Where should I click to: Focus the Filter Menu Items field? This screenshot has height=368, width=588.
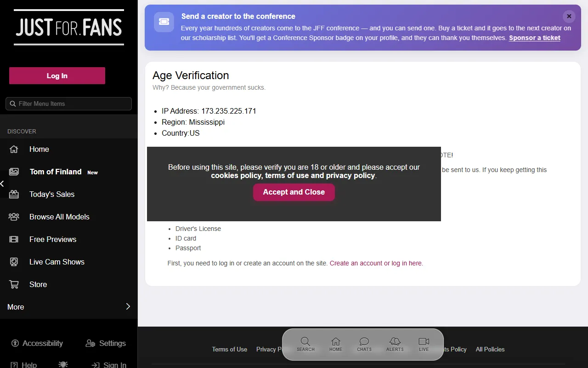click(69, 103)
